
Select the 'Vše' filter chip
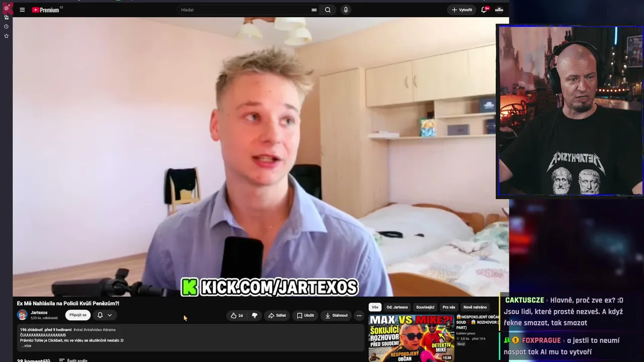tap(375, 307)
